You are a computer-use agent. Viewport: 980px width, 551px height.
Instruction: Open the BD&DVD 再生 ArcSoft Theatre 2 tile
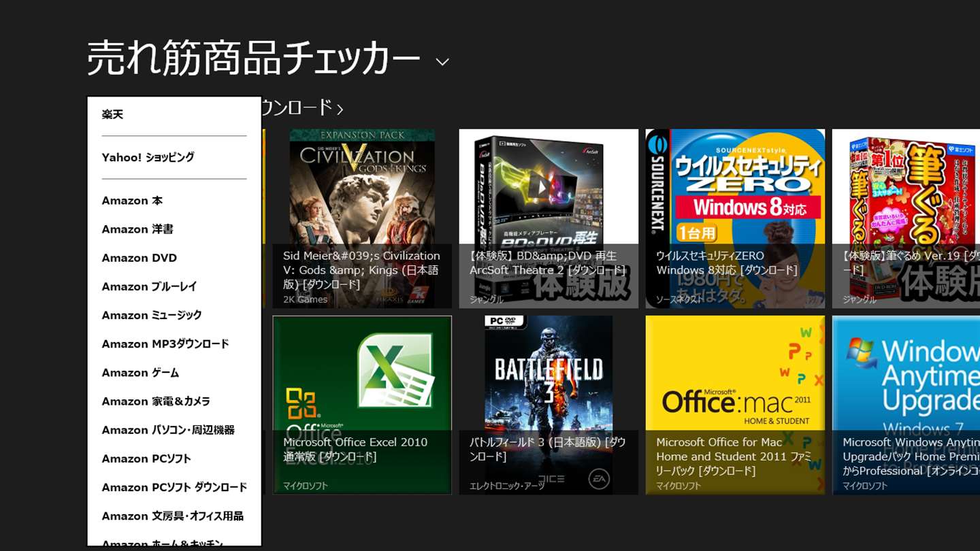coord(549,218)
